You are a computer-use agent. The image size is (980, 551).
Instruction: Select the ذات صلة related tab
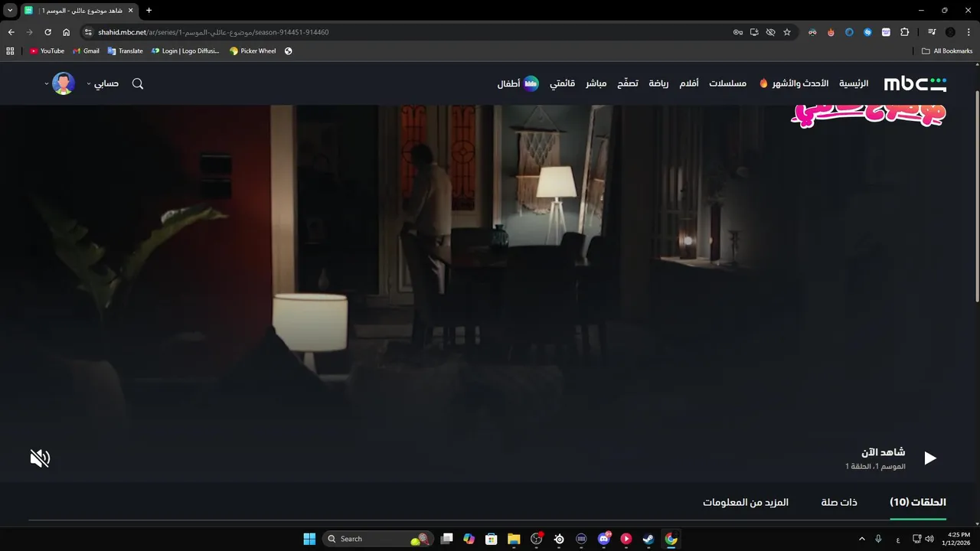pyautogui.click(x=839, y=502)
